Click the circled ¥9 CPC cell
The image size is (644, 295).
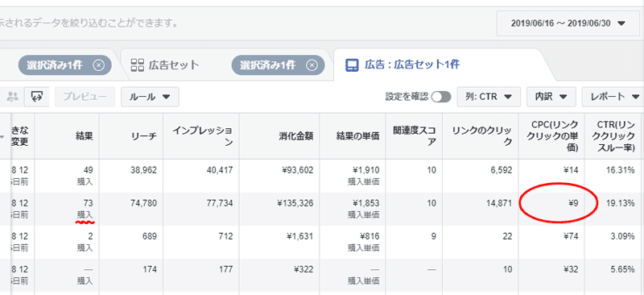coord(573,203)
